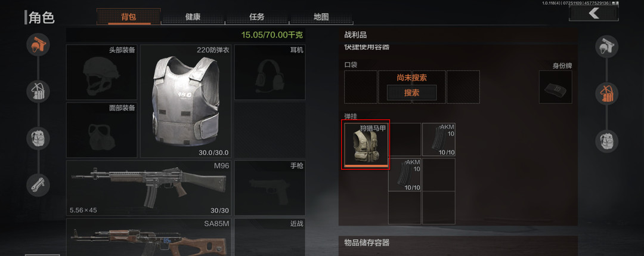The image size is (644, 256).
Task: Go back with the top-right arrow button
Action: point(593,14)
